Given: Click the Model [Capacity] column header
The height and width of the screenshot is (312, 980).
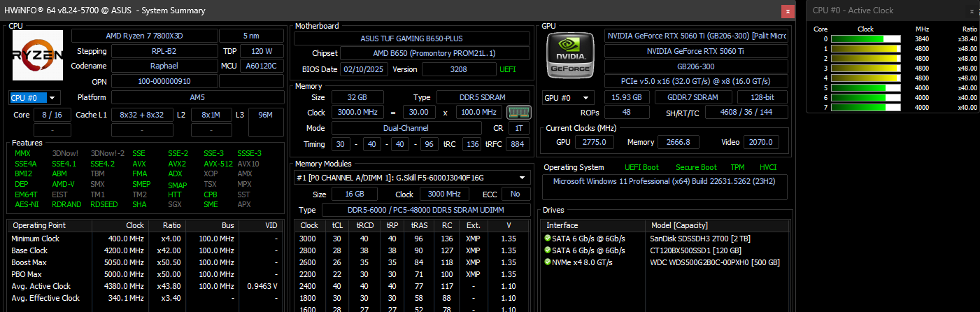Looking at the screenshot, I should coord(679,225).
